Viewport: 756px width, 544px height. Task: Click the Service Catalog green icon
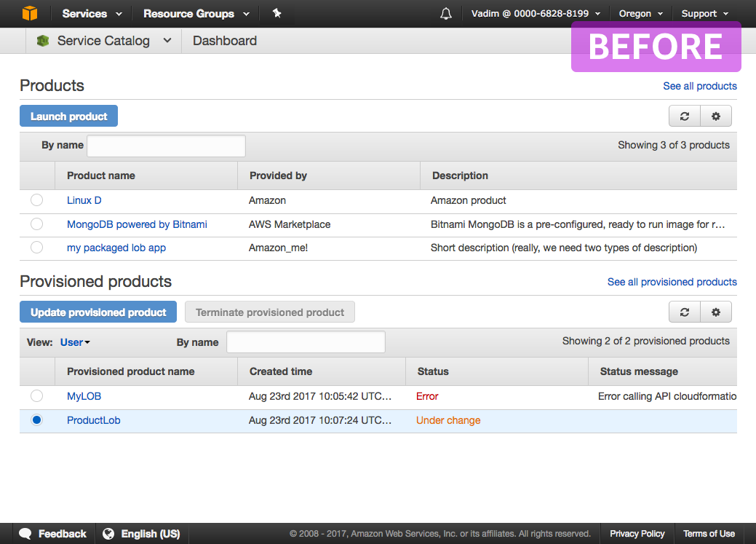[43, 41]
